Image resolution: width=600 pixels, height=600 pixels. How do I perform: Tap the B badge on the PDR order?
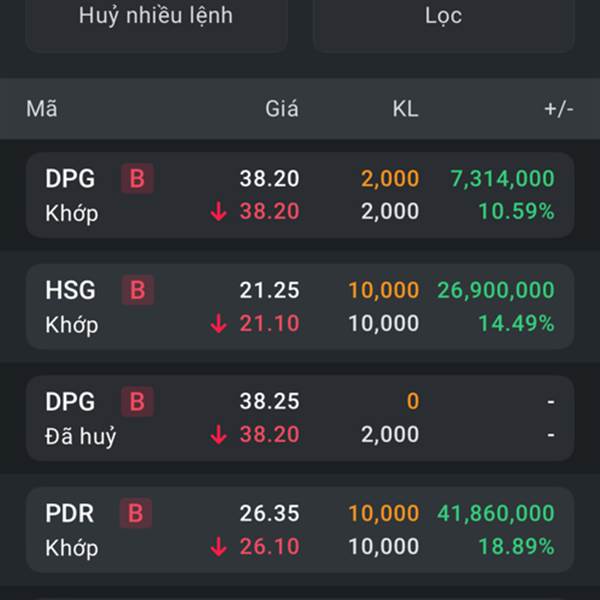tap(138, 514)
